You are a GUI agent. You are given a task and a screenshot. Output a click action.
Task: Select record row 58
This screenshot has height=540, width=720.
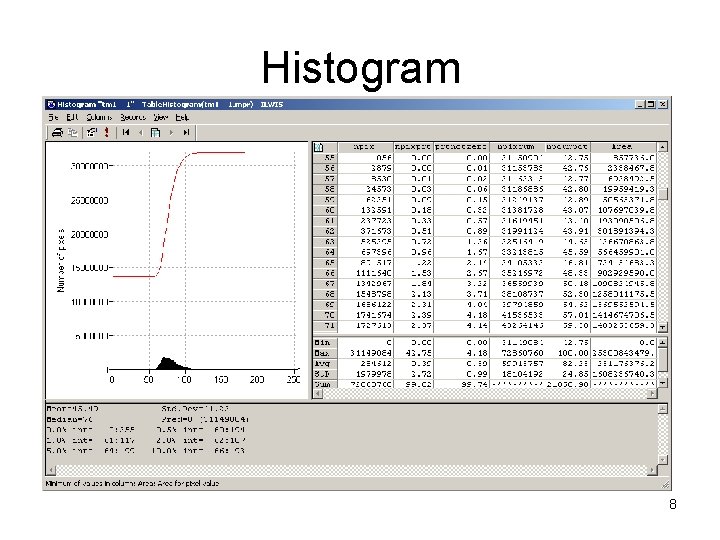pyautogui.click(x=325, y=189)
